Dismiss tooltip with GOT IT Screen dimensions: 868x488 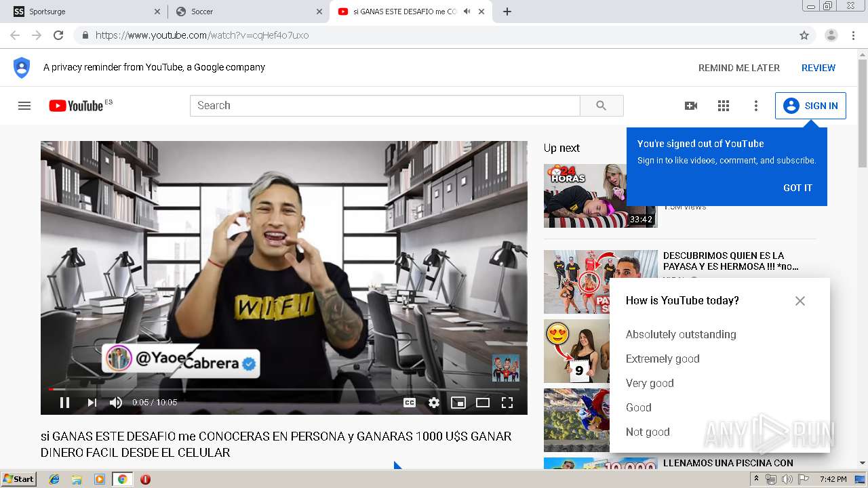tap(797, 188)
